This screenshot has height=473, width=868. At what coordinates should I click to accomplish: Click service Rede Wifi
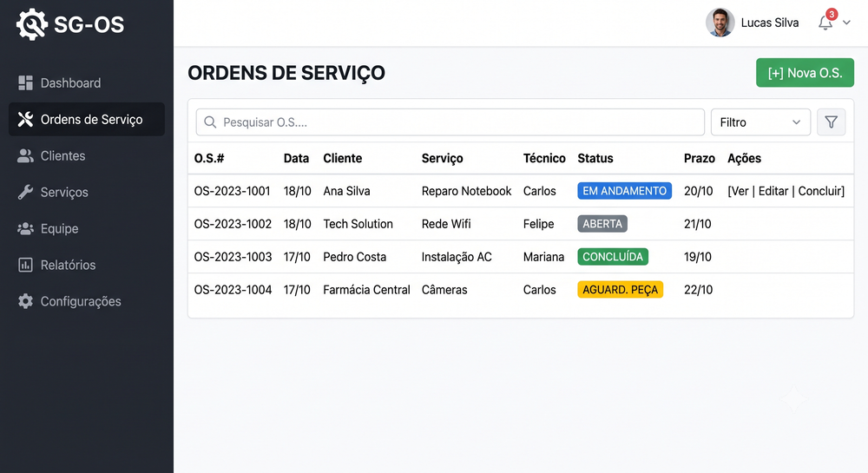pyautogui.click(x=446, y=224)
